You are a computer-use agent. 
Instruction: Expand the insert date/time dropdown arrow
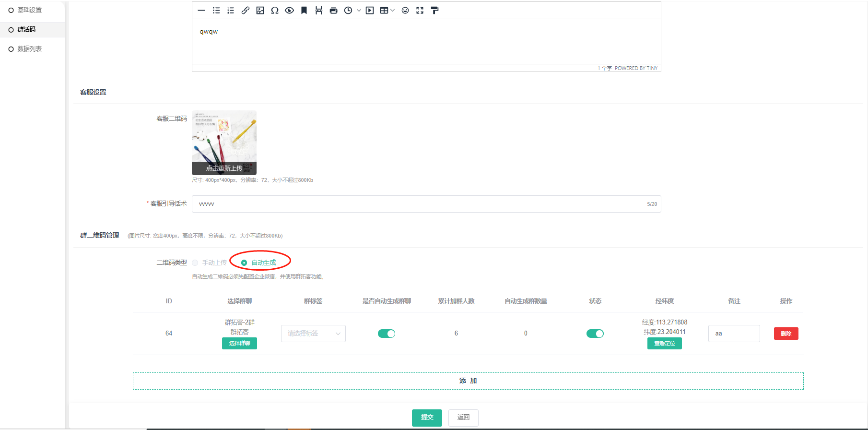(359, 11)
